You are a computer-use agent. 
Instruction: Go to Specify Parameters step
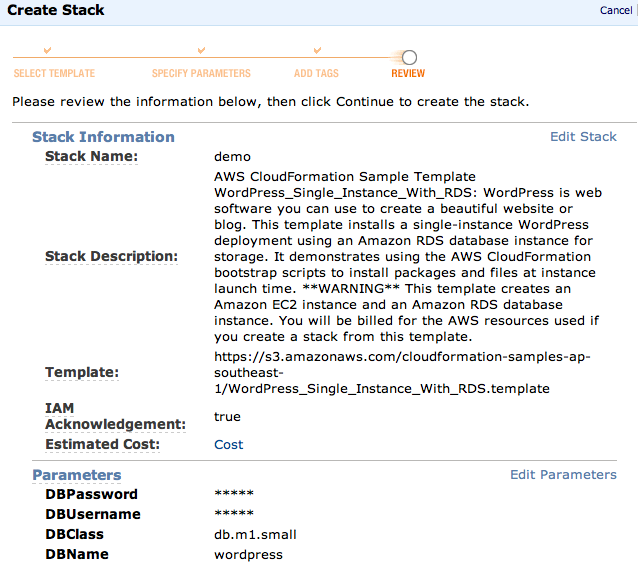pyautogui.click(x=201, y=73)
